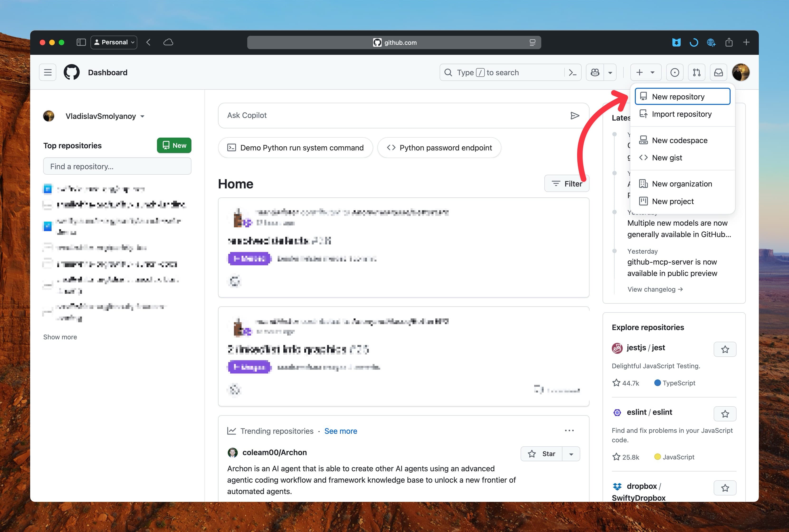Open the Safari Share icon
This screenshot has height=532, width=789.
point(729,42)
